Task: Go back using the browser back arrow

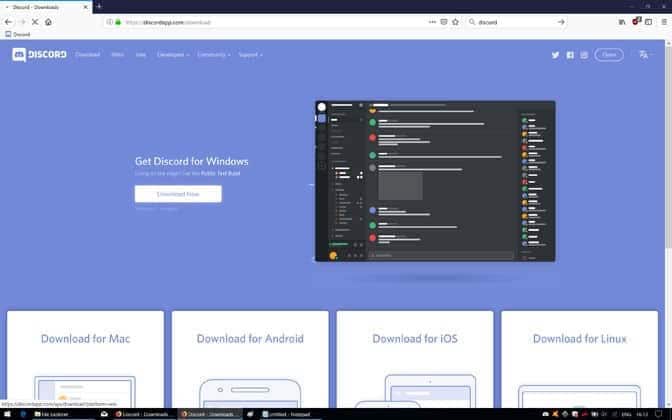Action: 9,22
